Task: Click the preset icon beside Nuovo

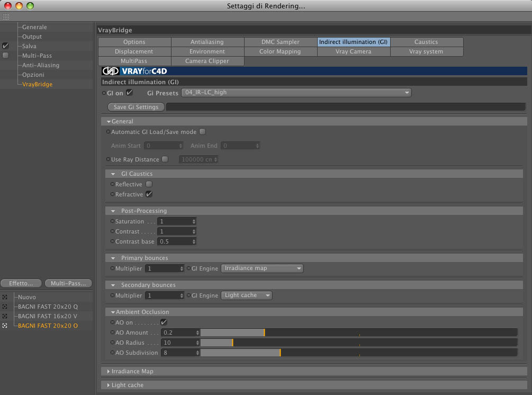Action: click(x=5, y=297)
